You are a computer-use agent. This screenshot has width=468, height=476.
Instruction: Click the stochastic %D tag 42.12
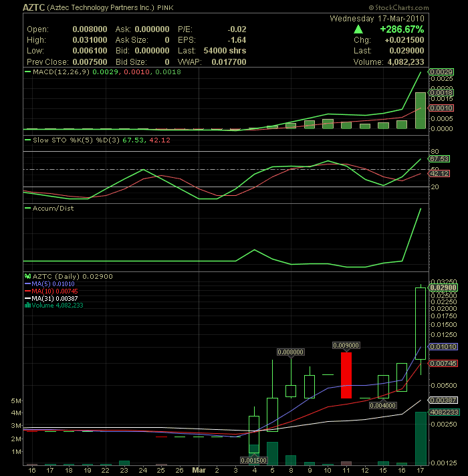tap(439, 174)
